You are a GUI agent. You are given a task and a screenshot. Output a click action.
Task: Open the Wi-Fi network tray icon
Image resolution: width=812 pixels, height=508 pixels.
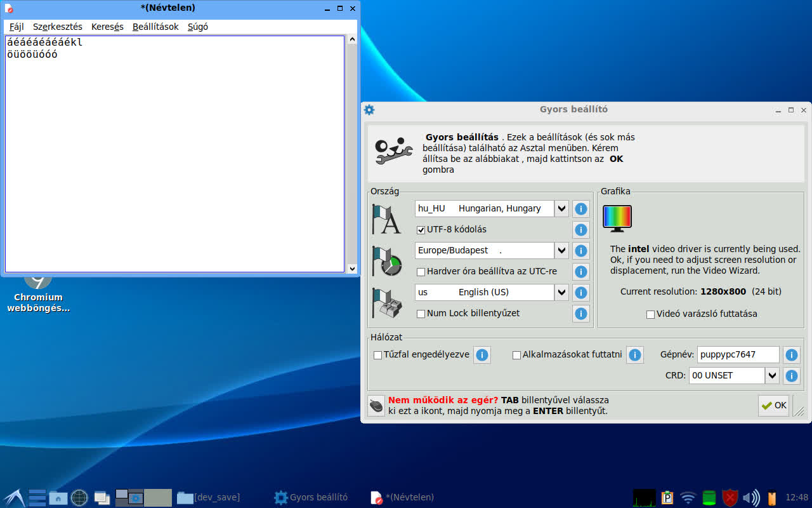pyautogui.click(x=688, y=498)
